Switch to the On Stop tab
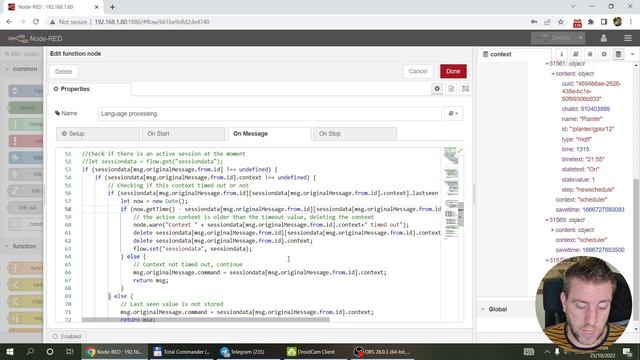640x360 pixels. (355, 133)
